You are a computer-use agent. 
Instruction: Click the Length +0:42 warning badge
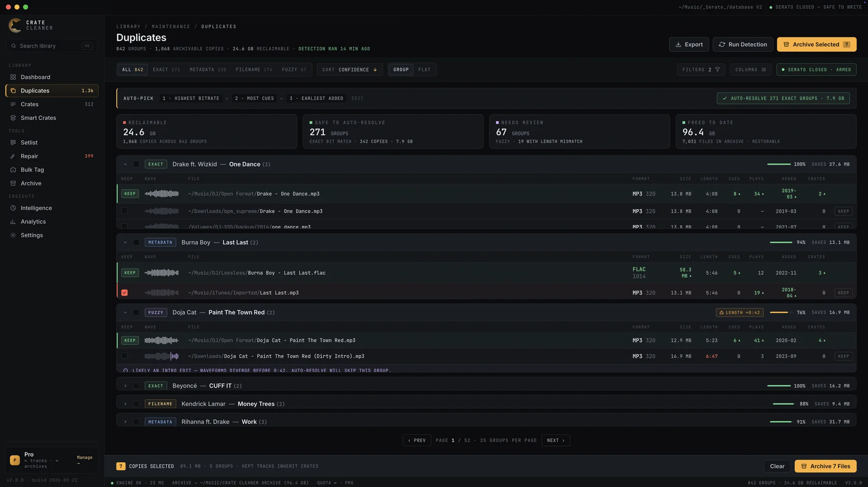click(x=739, y=312)
